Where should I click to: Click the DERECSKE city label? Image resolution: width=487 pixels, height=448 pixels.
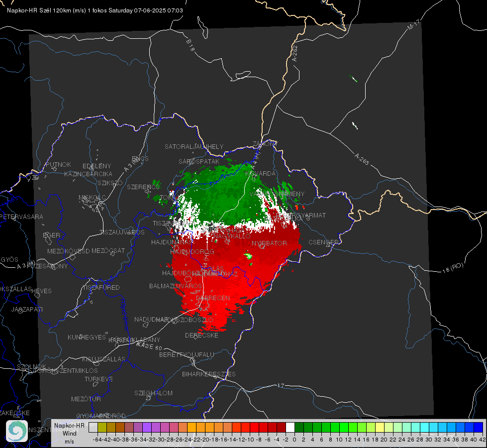pos(201,336)
